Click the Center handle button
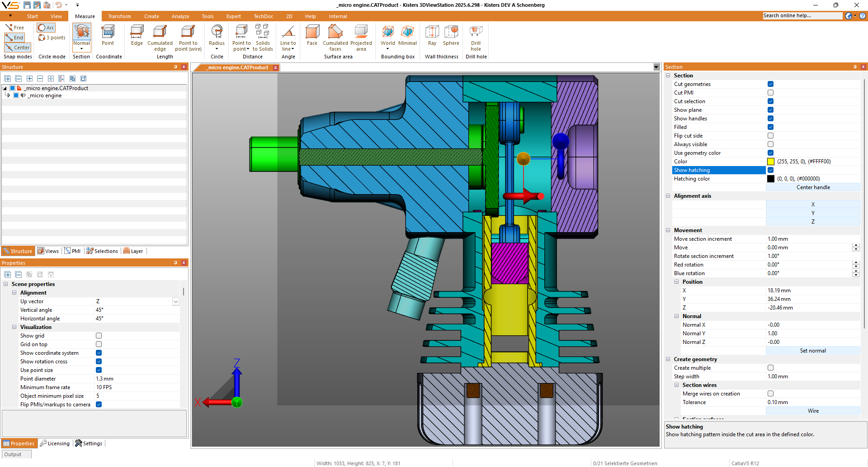868x467 pixels. point(813,187)
